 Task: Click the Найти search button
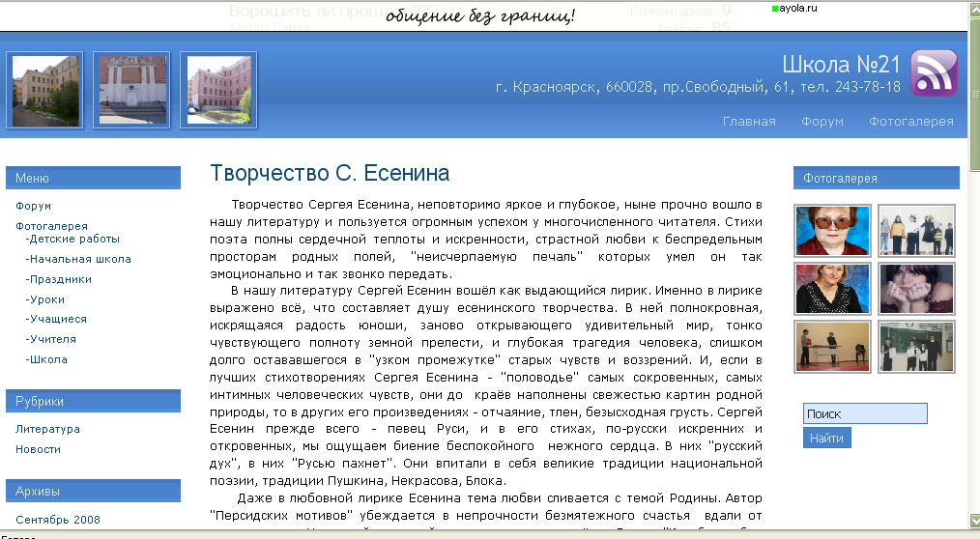point(826,439)
